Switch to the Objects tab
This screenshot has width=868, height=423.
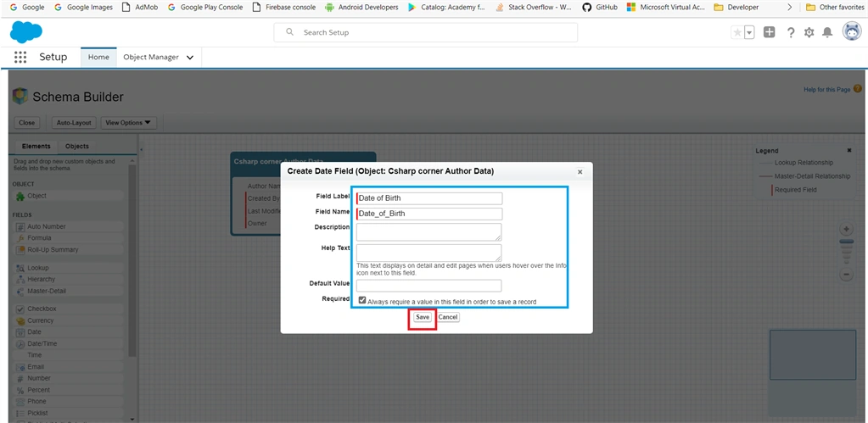tap(77, 146)
